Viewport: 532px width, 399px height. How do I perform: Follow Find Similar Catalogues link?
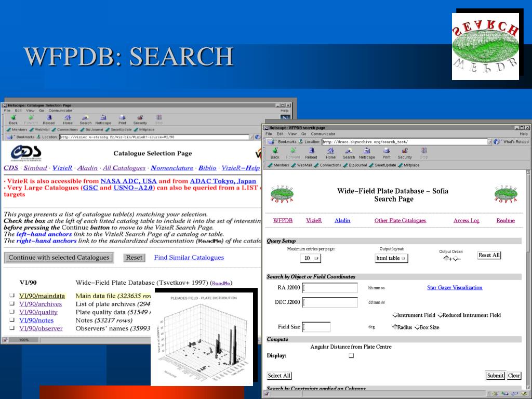coord(189,258)
